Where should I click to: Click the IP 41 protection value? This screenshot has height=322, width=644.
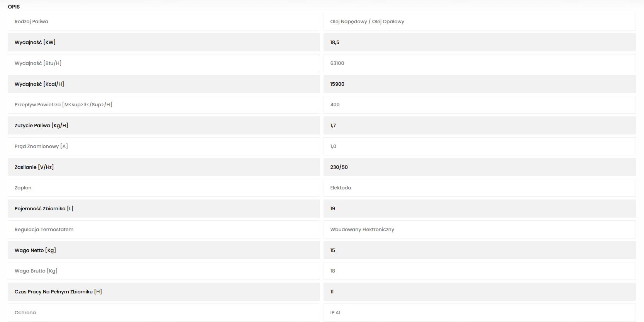point(335,313)
